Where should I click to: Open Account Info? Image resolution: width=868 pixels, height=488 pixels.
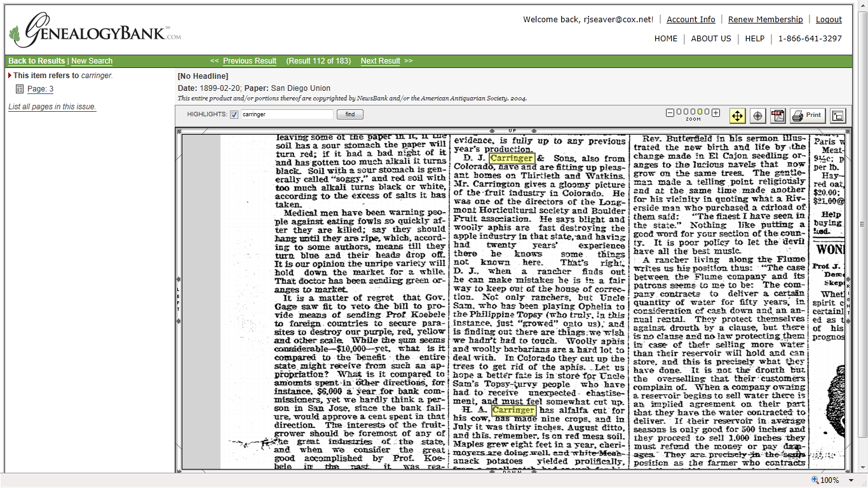pyautogui.click(x=691, y=20)
